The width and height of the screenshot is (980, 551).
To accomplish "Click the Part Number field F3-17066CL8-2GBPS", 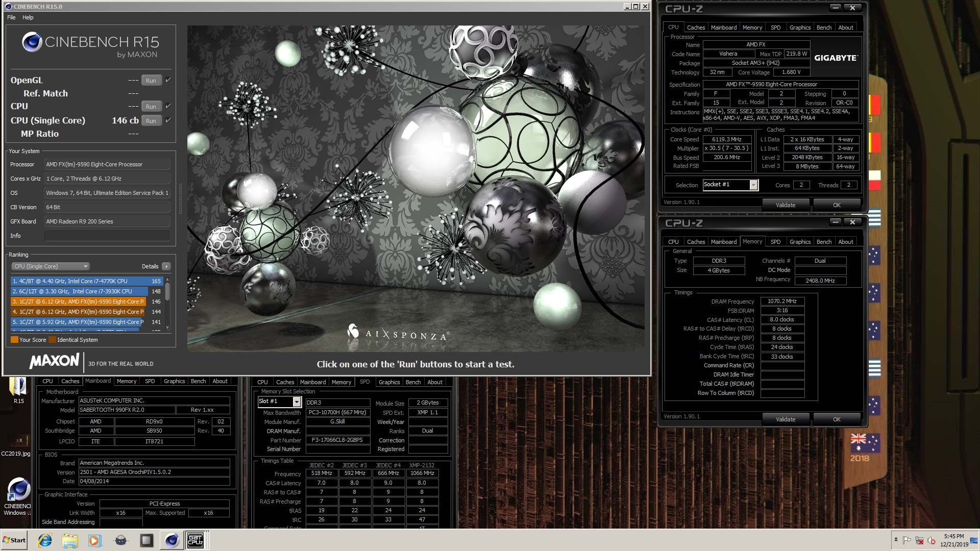I will tap(337, 440).
